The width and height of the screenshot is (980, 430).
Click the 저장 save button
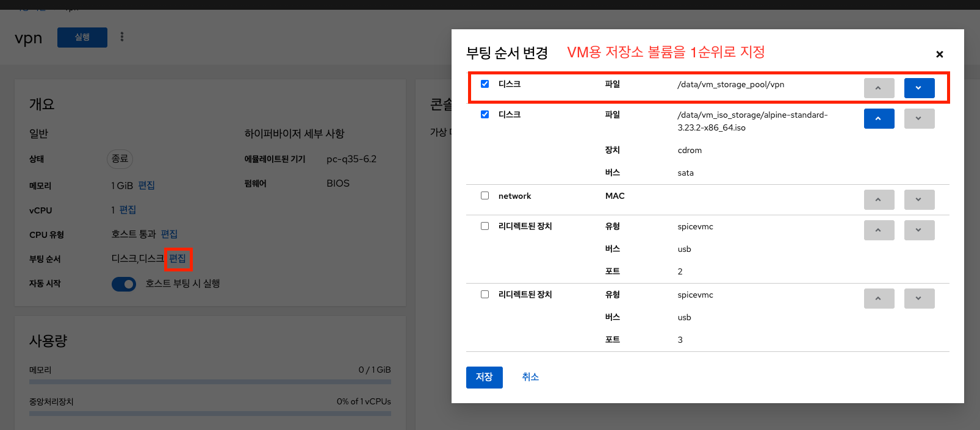[x=484, y=377]
